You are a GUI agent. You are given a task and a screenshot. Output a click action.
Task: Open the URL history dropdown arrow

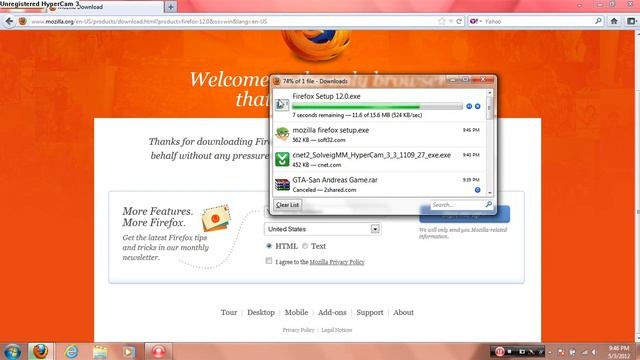[451, 21]
